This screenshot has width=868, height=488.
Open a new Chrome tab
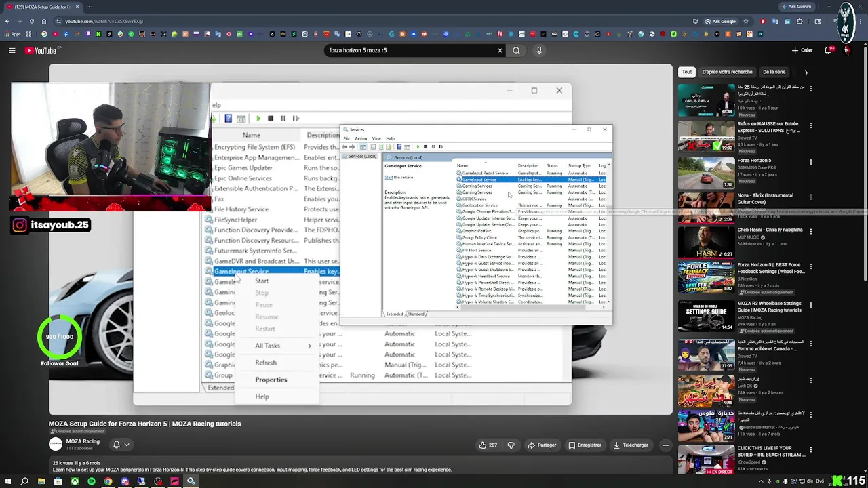tap(90, 7)
